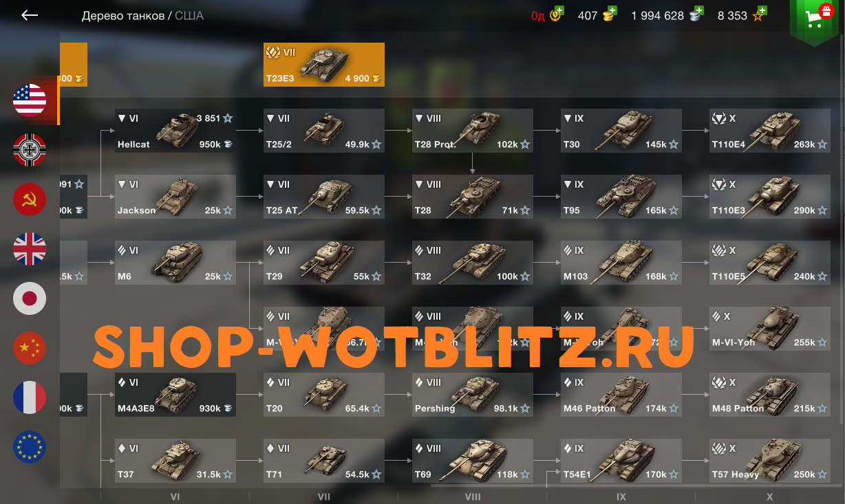
Task: Select the UK flag nation icon
Action: tap(30, 249)
